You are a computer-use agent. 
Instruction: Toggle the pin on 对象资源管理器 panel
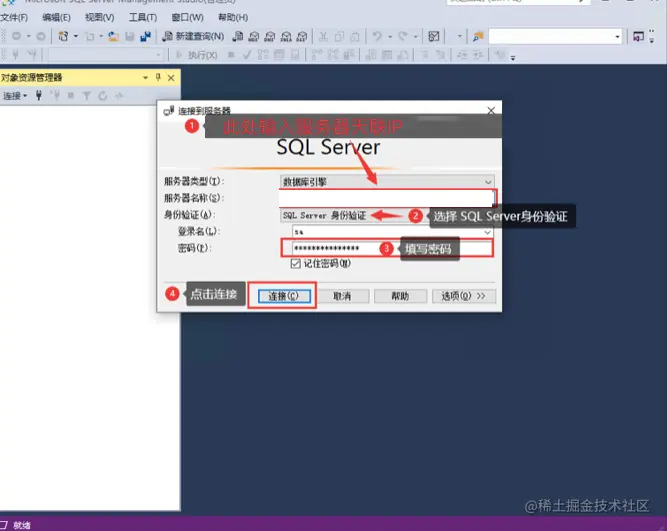158,77
